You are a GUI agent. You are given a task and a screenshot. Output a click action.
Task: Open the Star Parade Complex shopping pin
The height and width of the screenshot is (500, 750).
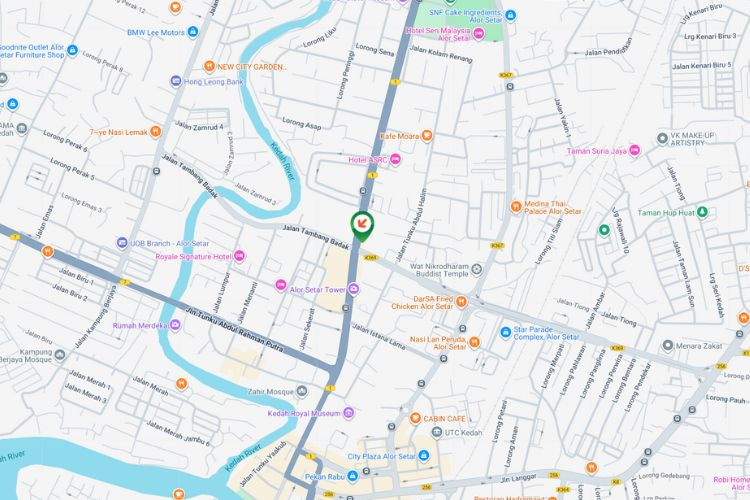point(506,332)
